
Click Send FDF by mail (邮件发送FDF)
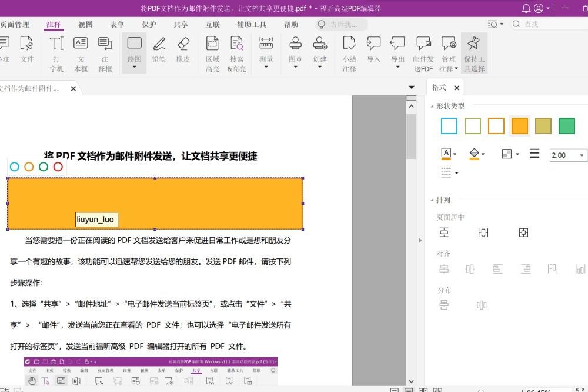(423, 54)
